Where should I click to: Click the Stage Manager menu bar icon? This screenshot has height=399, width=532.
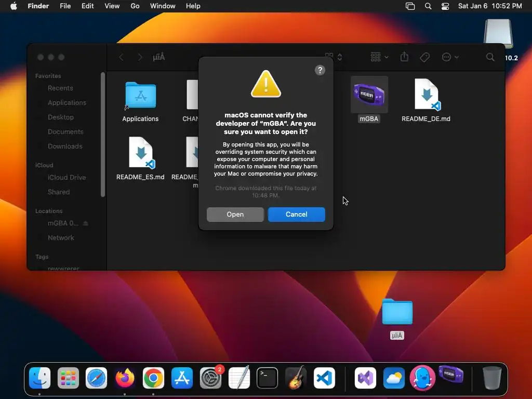(410, 6)
